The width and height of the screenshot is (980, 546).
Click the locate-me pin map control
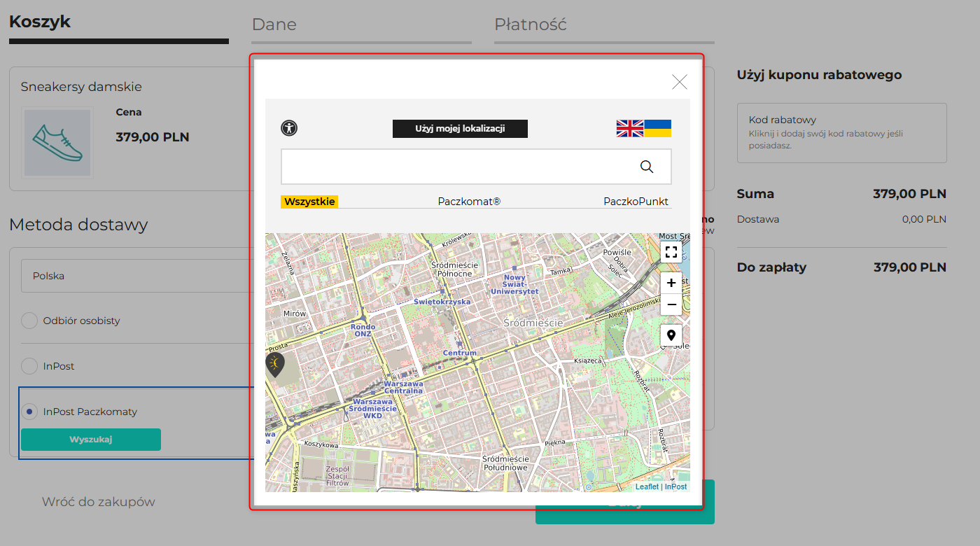[x=671, y=336]
